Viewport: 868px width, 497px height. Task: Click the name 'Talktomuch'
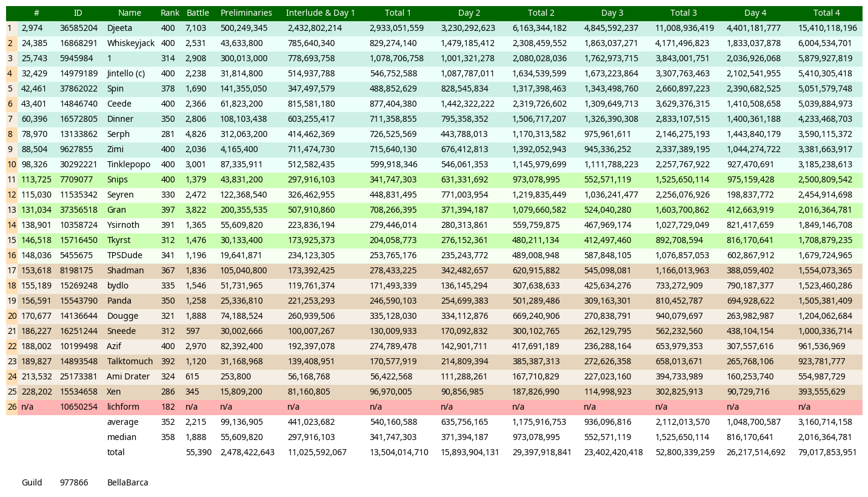tap(130, 361)
